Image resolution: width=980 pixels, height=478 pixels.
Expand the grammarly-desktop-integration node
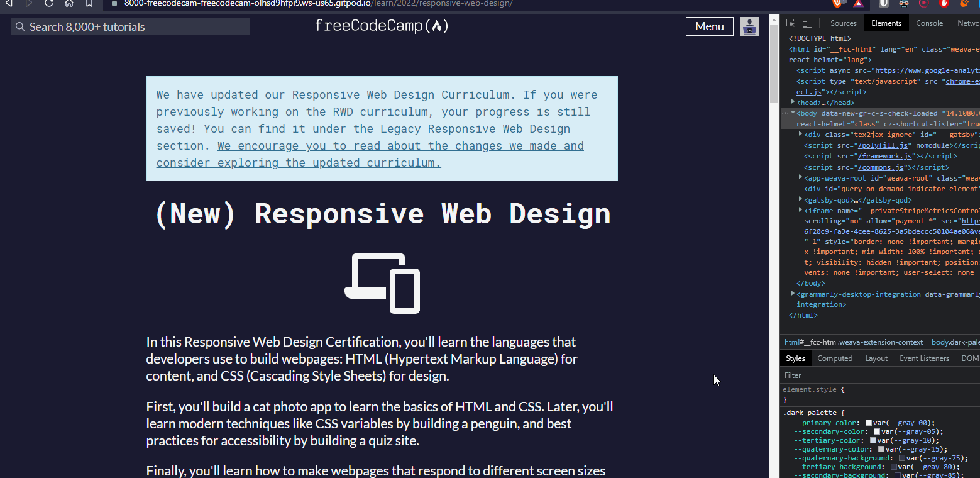[x=793, y=294]
